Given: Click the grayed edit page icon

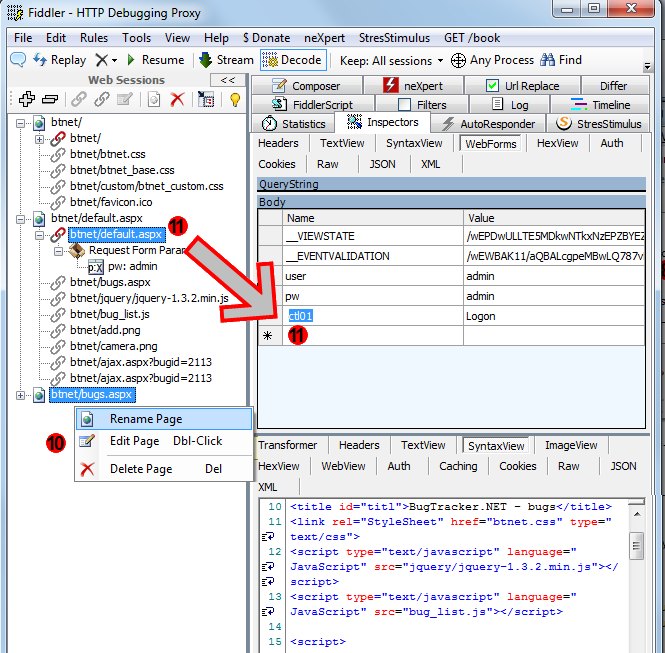Looking at the screenshot, I should click(x=125, y=100).
